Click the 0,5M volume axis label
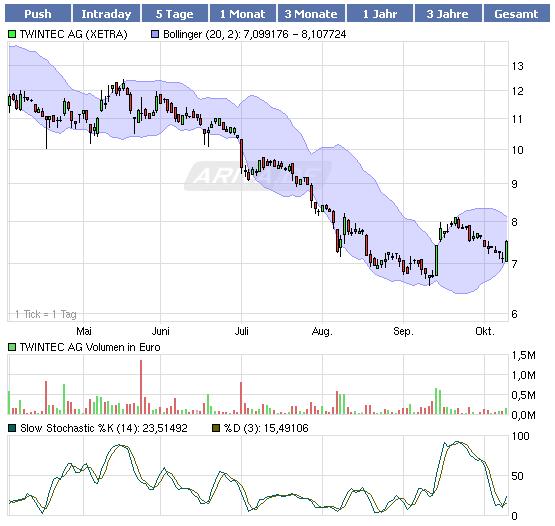Viewport: 555px width, 526px height. click(523, 395)
